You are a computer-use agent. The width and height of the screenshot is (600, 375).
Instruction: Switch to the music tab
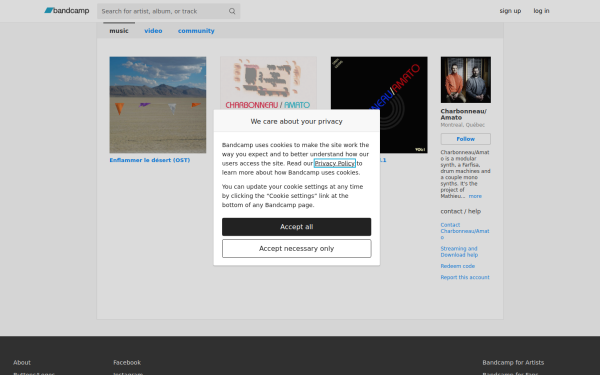point(119,31)
